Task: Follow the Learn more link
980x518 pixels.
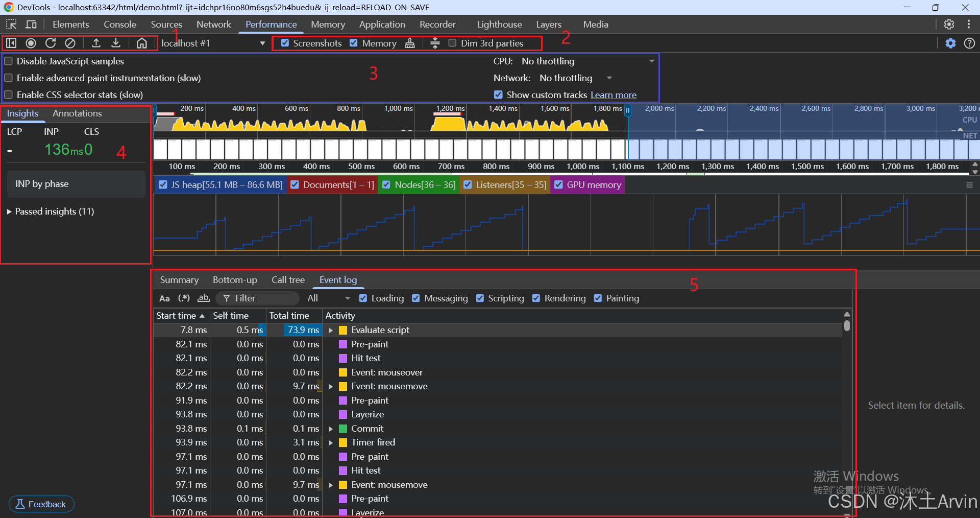Action: click(614, 95)
